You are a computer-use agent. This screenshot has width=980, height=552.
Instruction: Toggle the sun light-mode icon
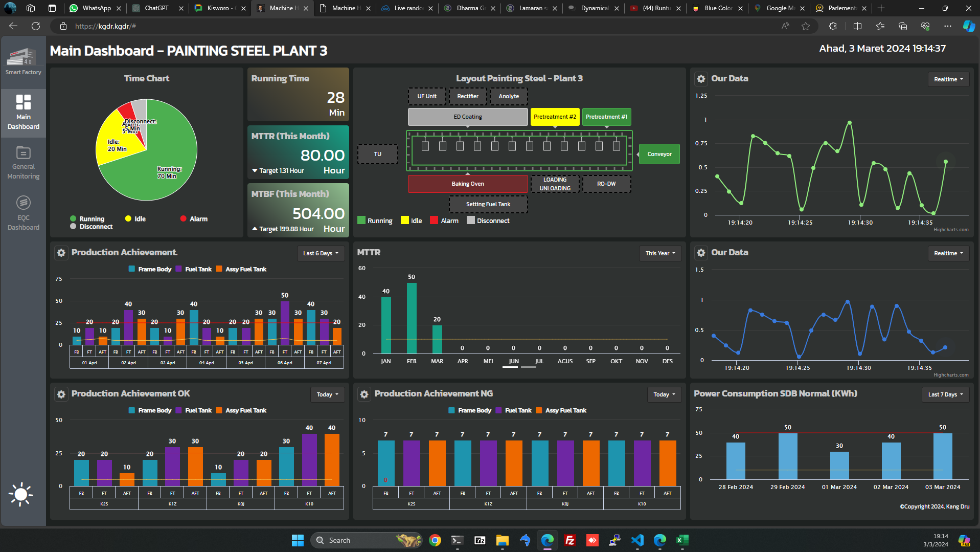pos(21,494)
